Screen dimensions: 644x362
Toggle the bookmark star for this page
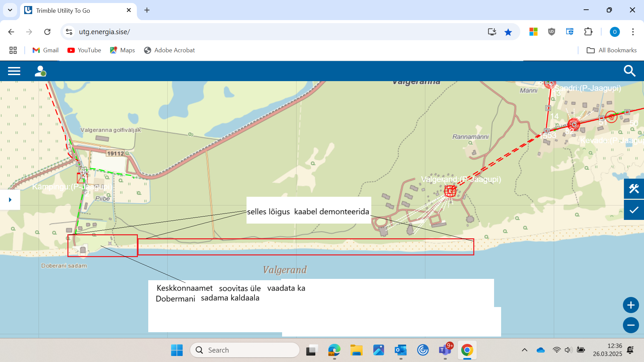(508, 32)
